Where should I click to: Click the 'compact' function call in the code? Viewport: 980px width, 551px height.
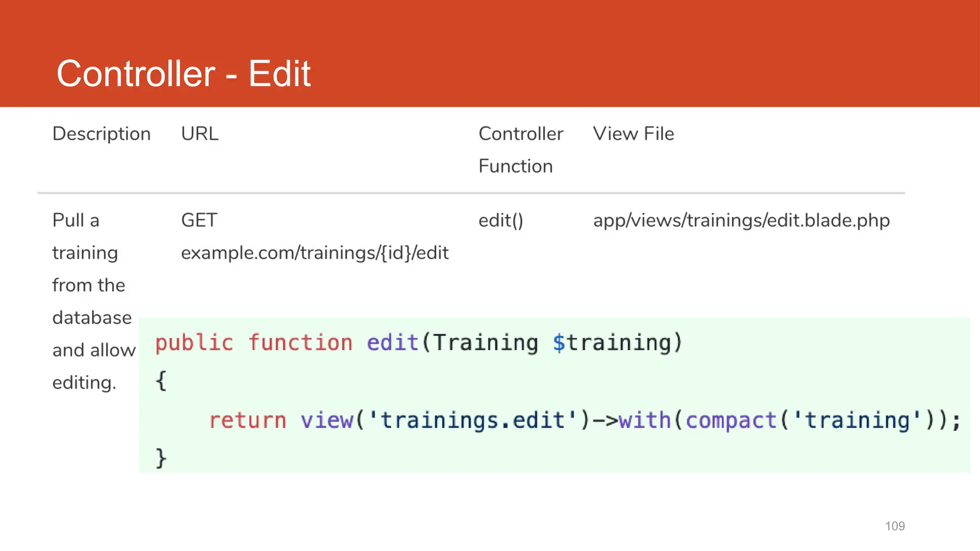731,420
